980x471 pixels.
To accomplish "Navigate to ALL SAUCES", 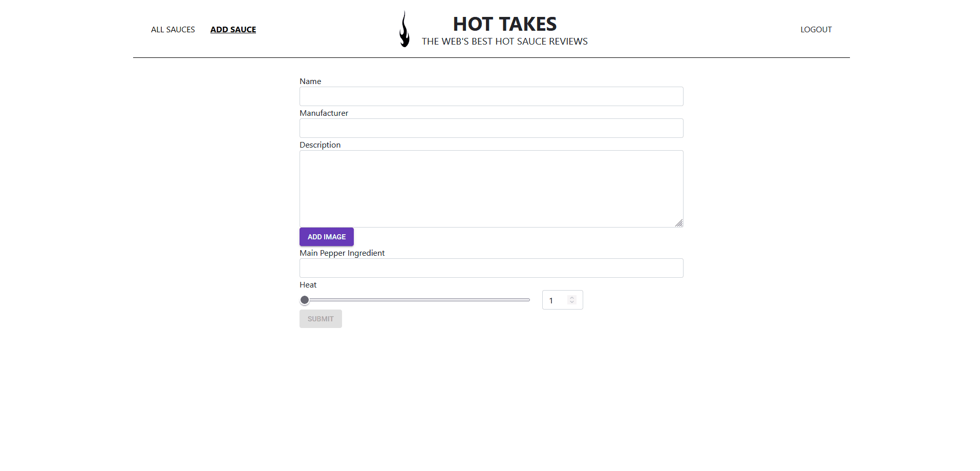I will point(173,29).
